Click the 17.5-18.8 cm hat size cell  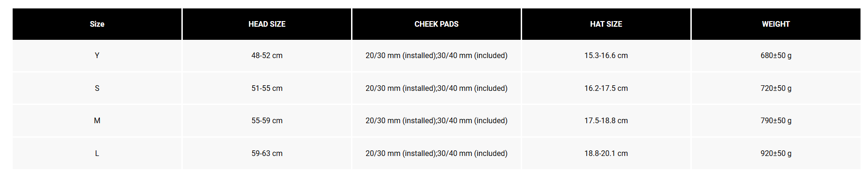point(606,120)
